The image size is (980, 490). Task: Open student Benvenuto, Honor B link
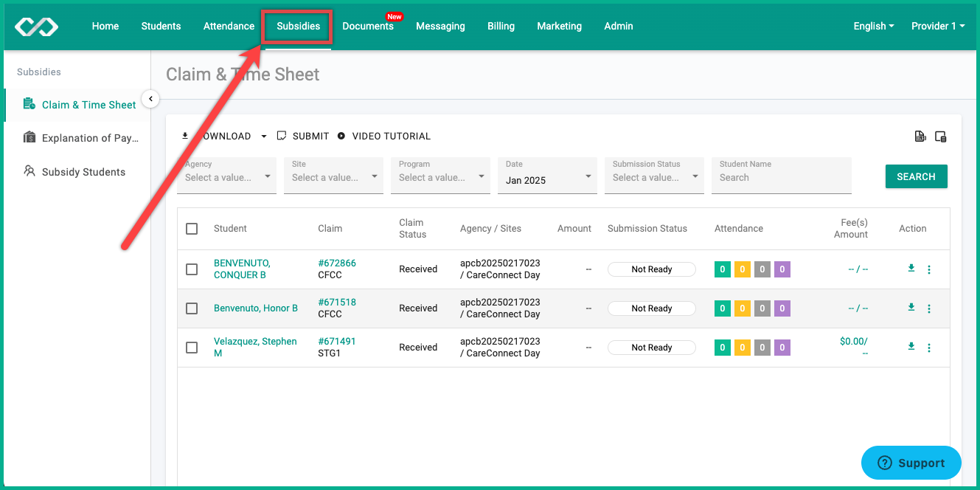click(x=256, y=308)
